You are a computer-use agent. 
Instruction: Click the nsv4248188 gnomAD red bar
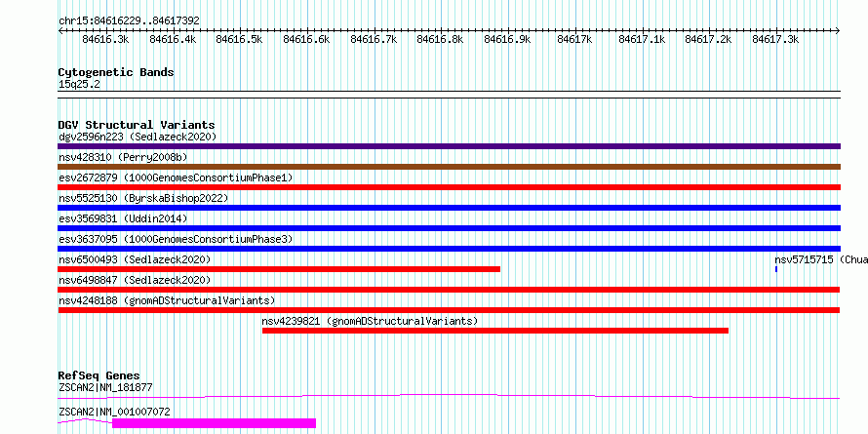(x=449, y=310)
